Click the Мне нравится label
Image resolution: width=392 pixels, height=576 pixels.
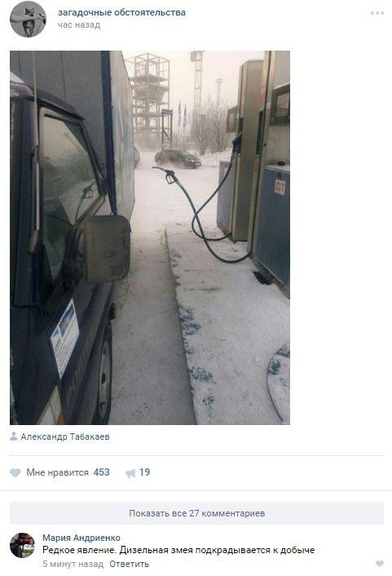pyautogui.click(x=58, y=472)
